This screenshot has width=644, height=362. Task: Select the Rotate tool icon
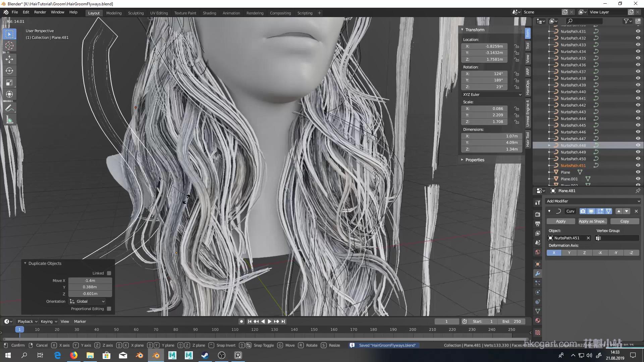point(10,70)
